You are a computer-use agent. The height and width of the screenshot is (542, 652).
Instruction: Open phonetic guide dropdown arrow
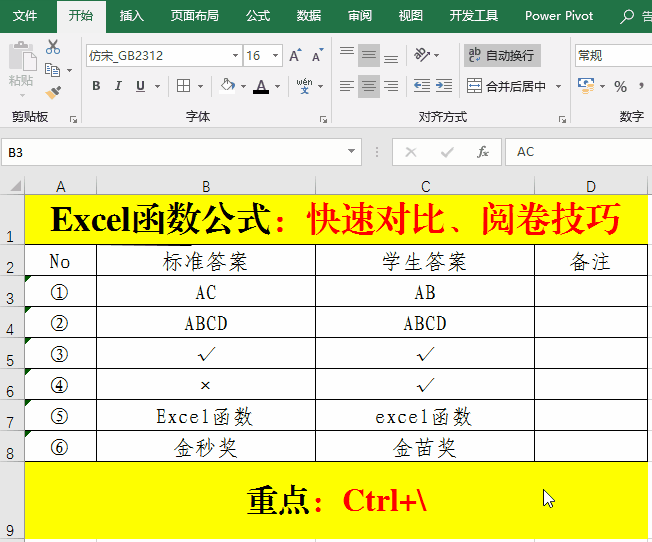pyautogui.click(x=321, y=87)
